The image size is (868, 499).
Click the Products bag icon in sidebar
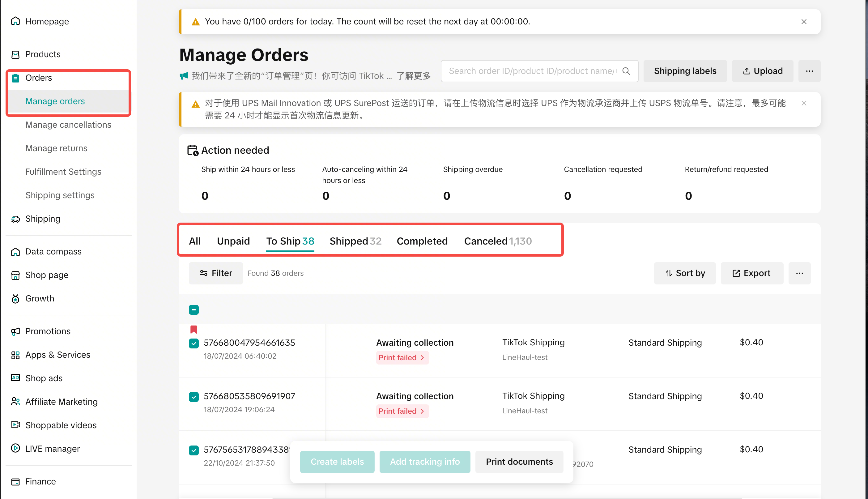click(15, 54)
